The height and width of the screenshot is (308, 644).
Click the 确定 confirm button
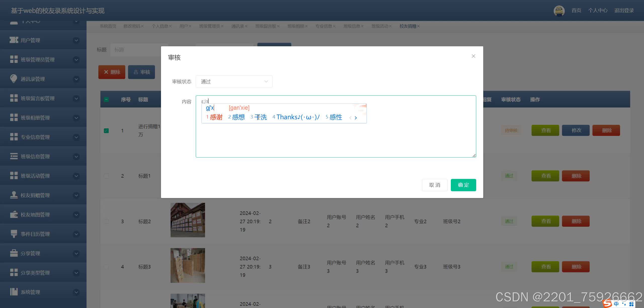tap(463, 185)
